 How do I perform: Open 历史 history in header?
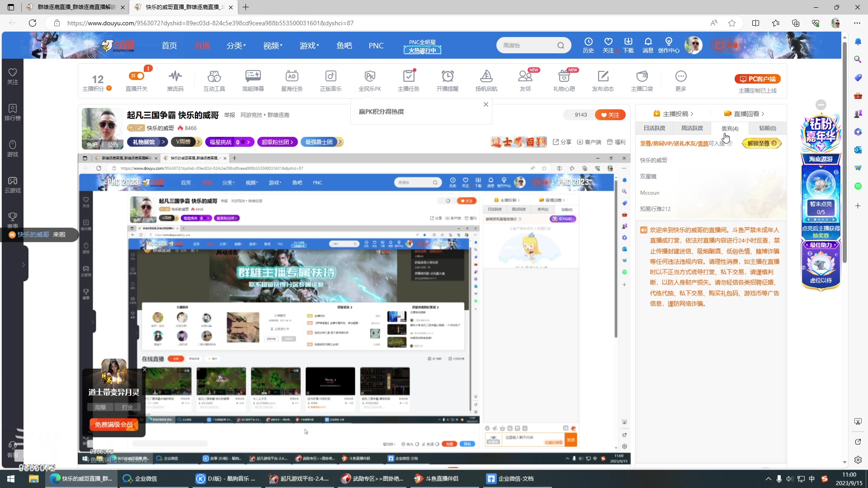click(x=588, y=45)
